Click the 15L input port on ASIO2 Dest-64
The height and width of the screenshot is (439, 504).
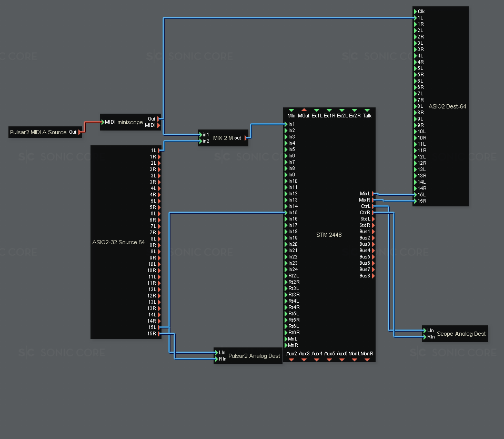coord(415,195)
